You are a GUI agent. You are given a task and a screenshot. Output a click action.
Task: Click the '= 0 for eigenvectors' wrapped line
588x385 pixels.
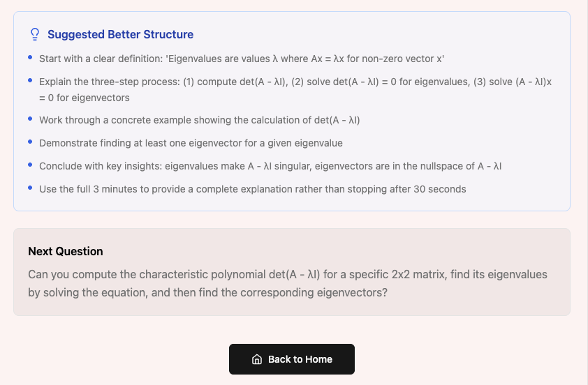84,98
